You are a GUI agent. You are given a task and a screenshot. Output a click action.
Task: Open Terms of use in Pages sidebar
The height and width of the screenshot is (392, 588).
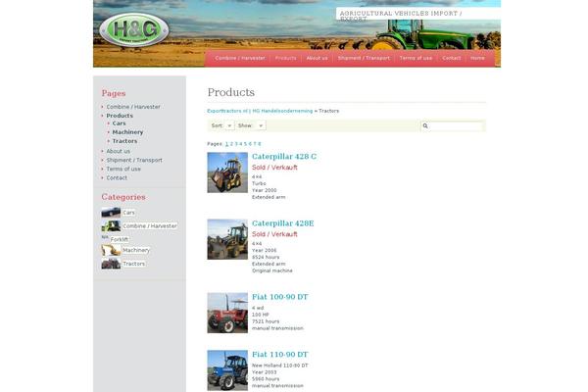pos(123,170)
